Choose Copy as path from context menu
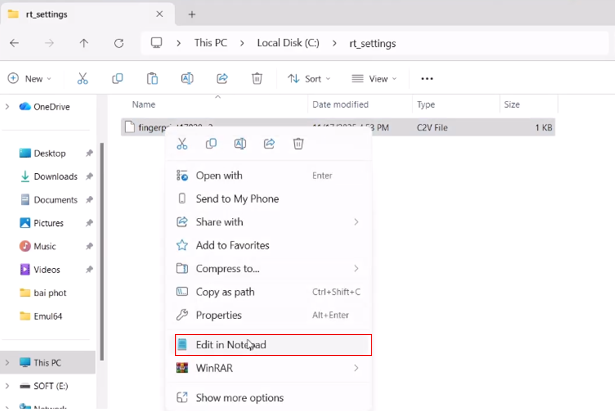This screenshot has height=411, width=615. point(225,292)
